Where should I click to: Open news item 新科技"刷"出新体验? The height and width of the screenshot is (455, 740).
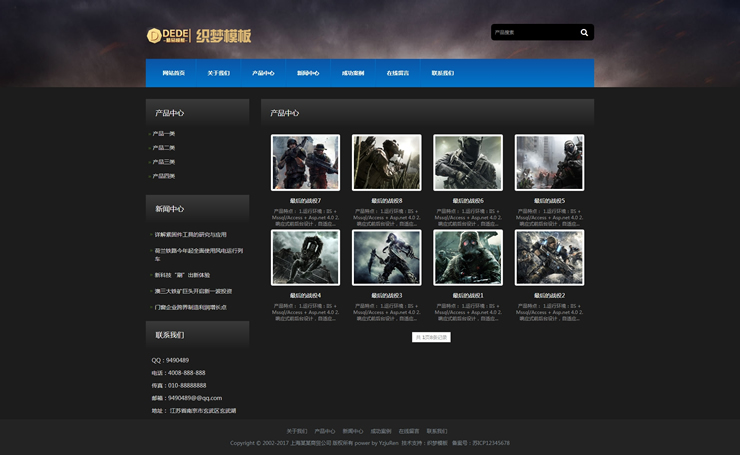181,274
